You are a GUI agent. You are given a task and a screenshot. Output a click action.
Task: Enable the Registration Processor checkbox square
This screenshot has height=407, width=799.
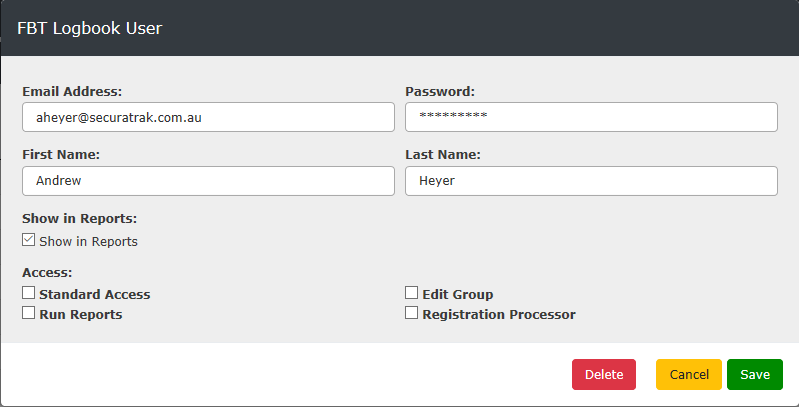click(411, 314)
